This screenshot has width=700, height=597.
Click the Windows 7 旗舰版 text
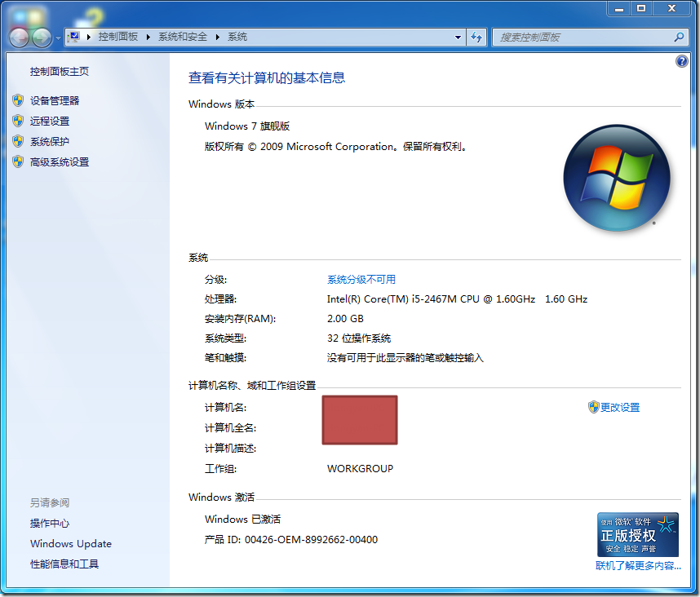(x=247, y=126)
